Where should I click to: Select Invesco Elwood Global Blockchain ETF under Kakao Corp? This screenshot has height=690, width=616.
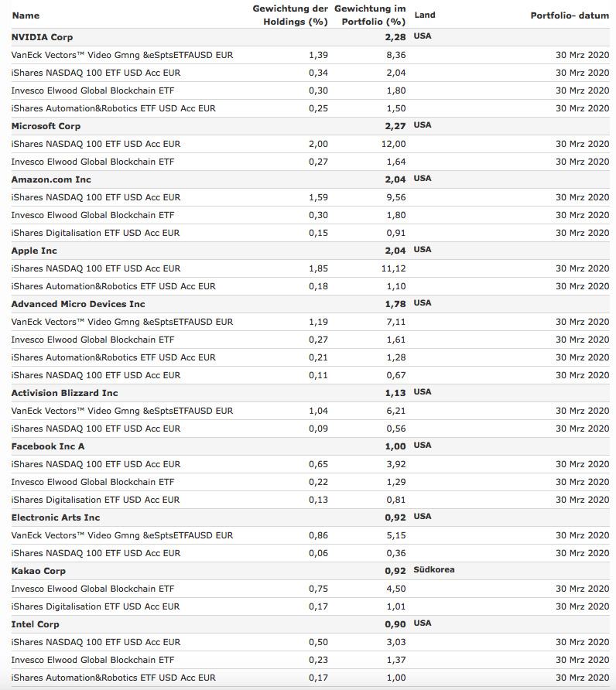(x=93, y=589)
